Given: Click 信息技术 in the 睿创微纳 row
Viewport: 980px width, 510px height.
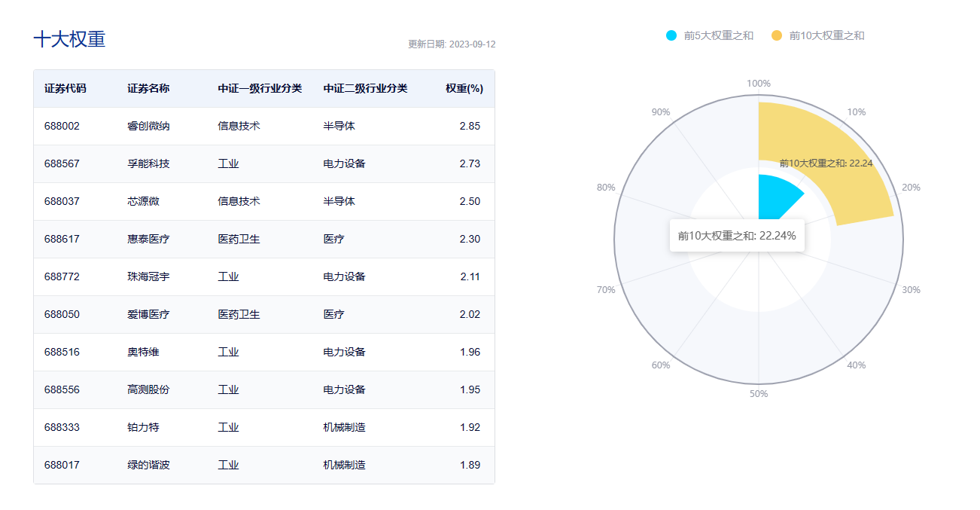Looking at the screenshot, I should click(x=239, y=126).
